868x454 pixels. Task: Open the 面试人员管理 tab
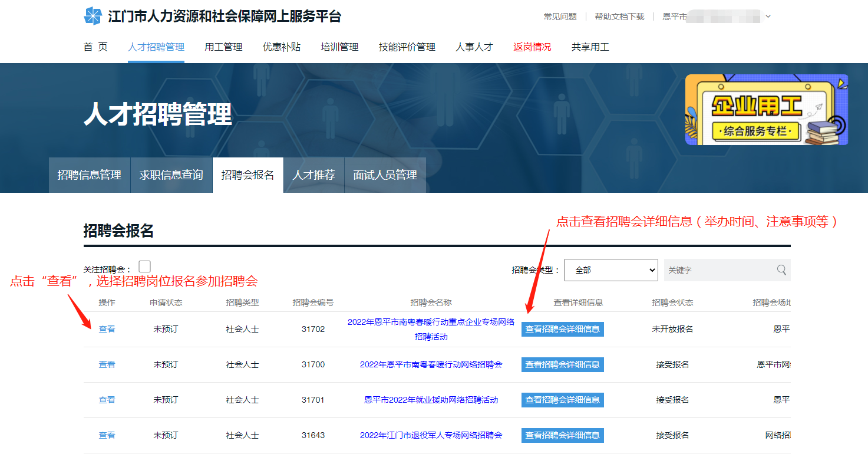point(385,175)
